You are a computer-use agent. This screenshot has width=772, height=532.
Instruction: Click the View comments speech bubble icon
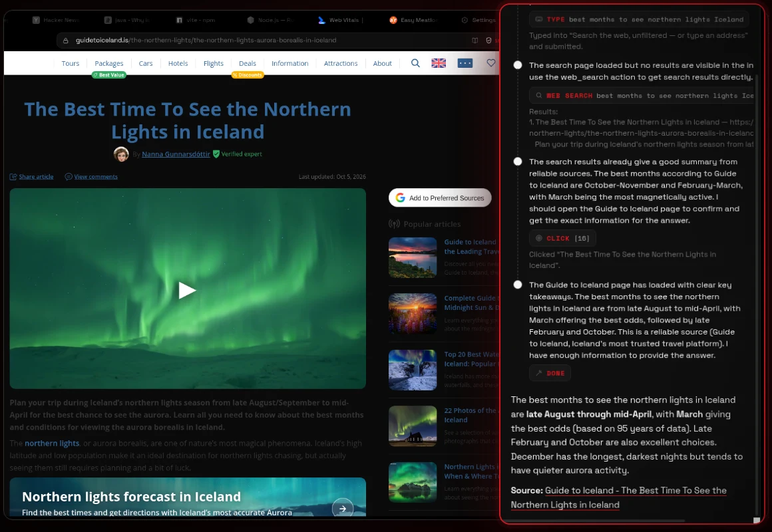pyautogui.click(x=69, y=177)
